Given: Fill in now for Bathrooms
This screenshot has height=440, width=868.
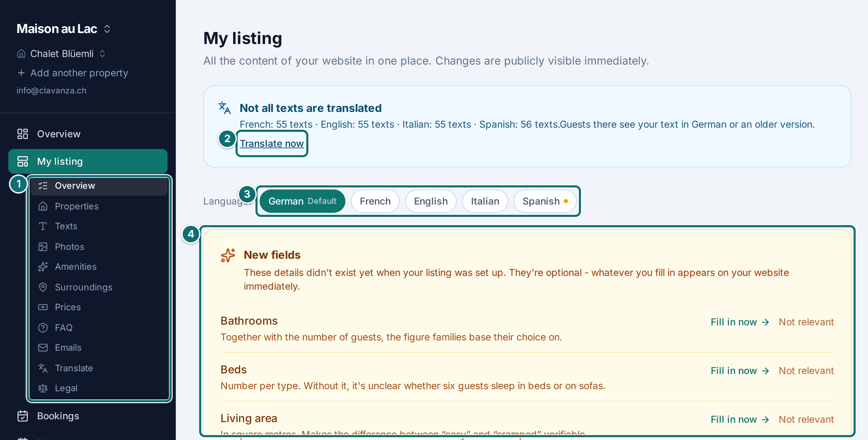Looking at the screenshot, I should pos(740,322).
